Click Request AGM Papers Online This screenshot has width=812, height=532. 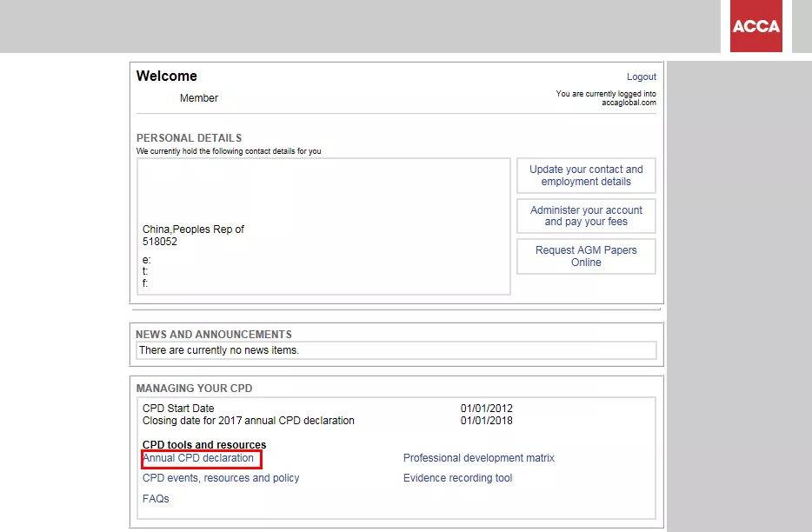[x=586, y=256]
